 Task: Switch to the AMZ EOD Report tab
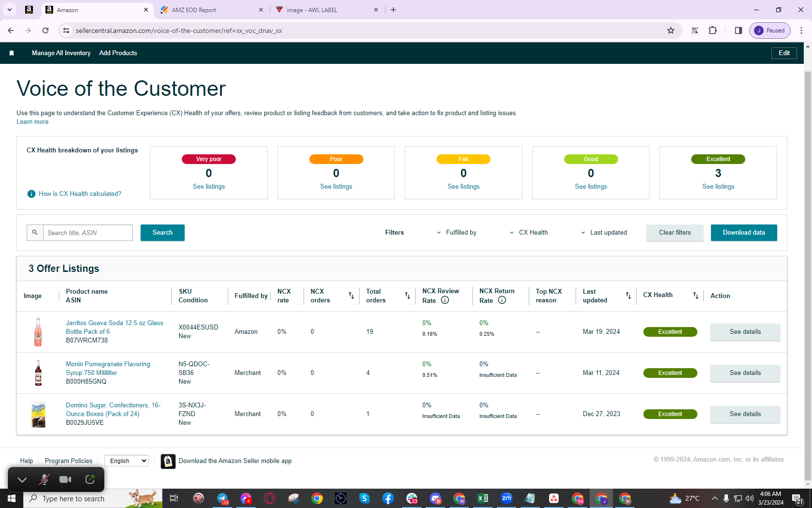(x=212, y=10)
